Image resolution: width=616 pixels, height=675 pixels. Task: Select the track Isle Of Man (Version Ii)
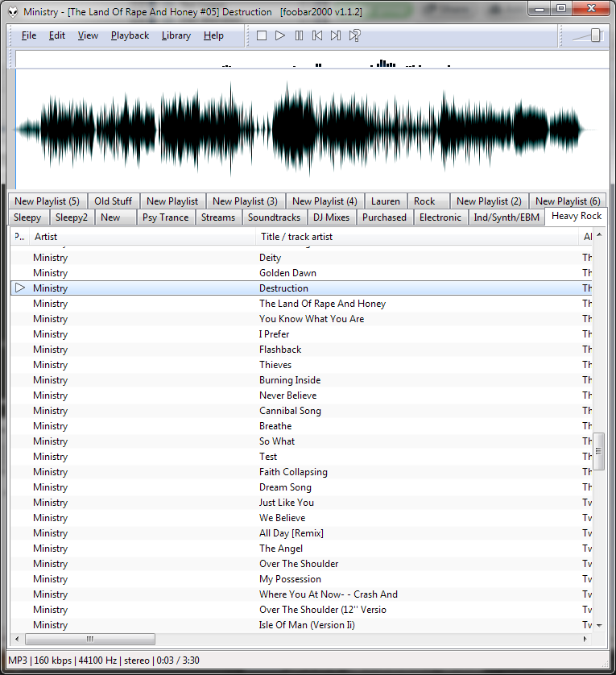[x=301, y=624]
